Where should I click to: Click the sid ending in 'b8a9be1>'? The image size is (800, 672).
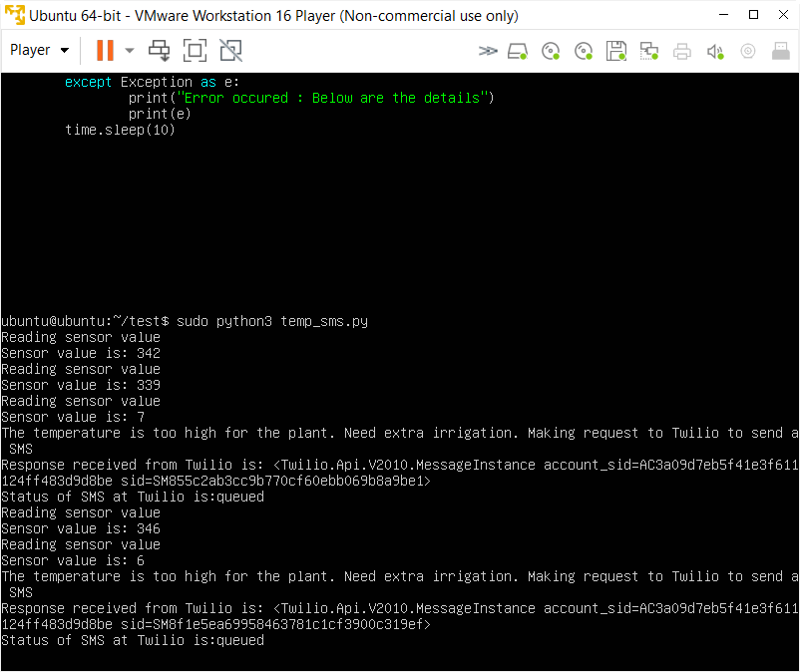click(275, 481)
